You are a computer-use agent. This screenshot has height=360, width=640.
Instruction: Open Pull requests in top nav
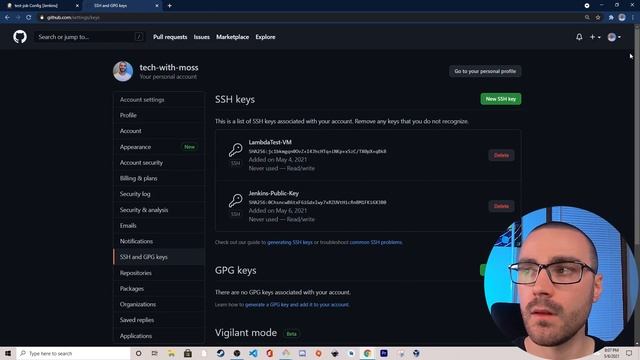point(170,37)
